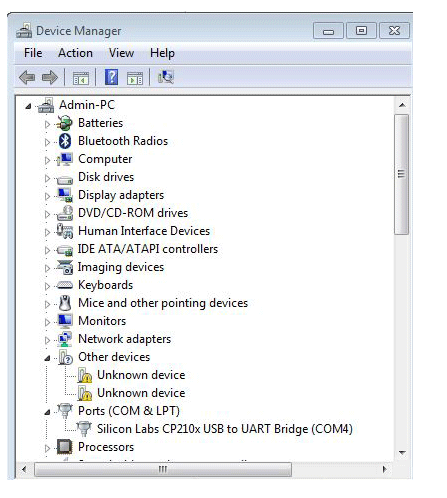Select the Imaging devices label
The image size is (447, 498).
121,267
